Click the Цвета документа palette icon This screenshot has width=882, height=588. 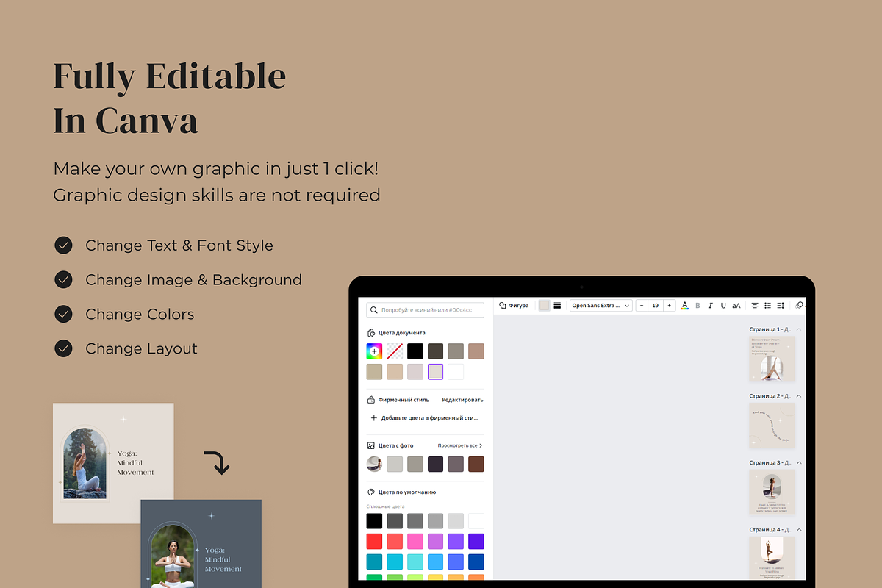371,333
